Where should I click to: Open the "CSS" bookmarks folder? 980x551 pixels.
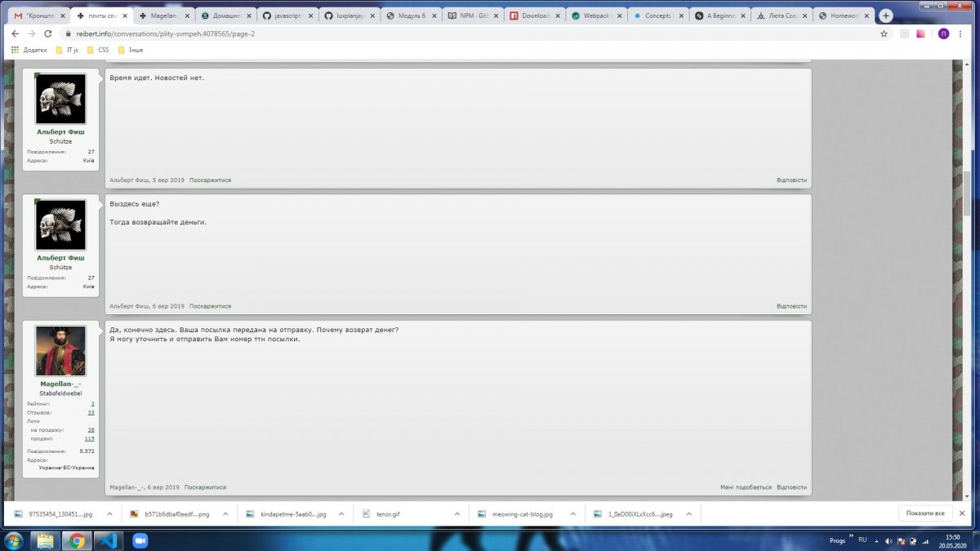pos(97,50)
